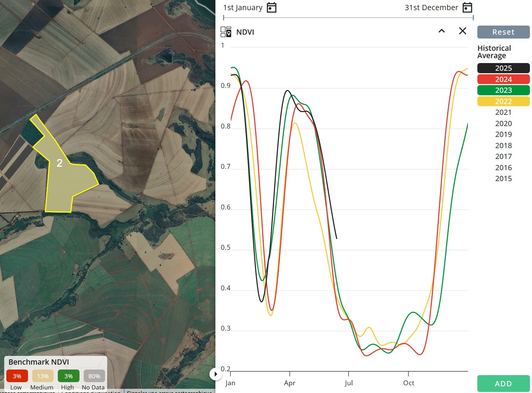Expand the Historical Average option
This screenshot has width=532, height=393.
click(x=494, y=52)
